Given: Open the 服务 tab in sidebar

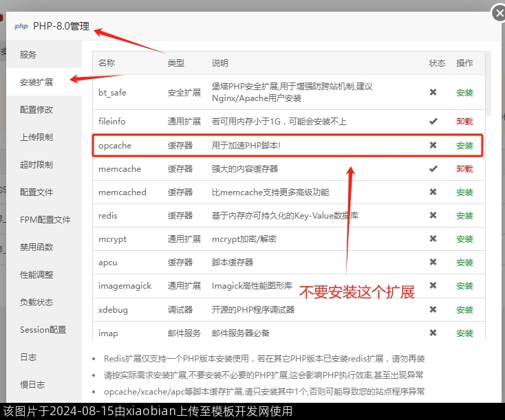Looking at the screenshot, I should click(28, 54).
